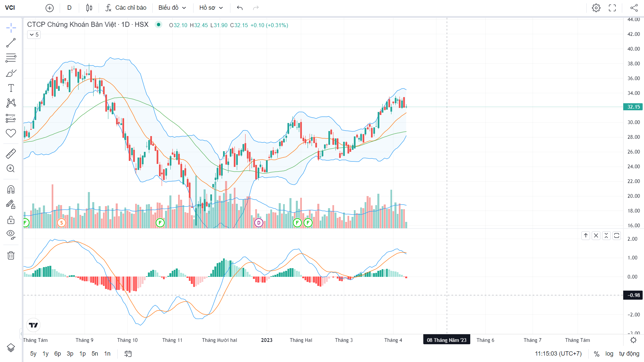Image resolution: width=644 pixels, height=362 pixels.
Task: Close the MACD indicator pane
Action: [x=596, y=236]
